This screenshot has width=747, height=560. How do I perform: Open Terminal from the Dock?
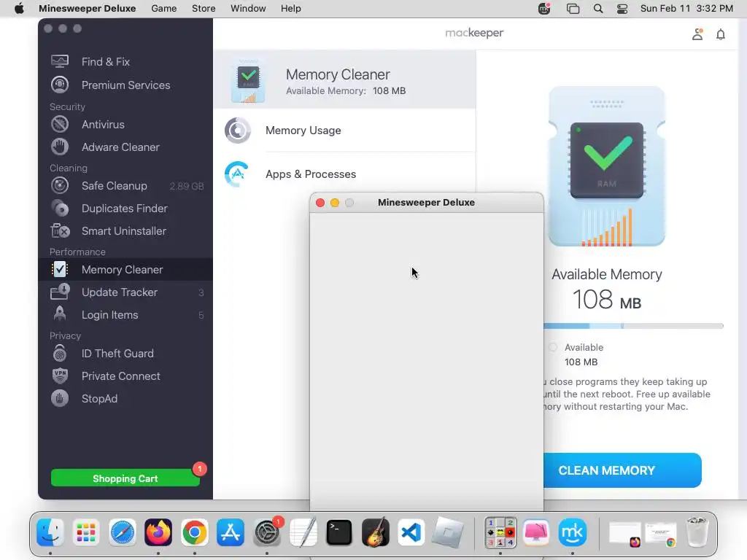(339, 532)
